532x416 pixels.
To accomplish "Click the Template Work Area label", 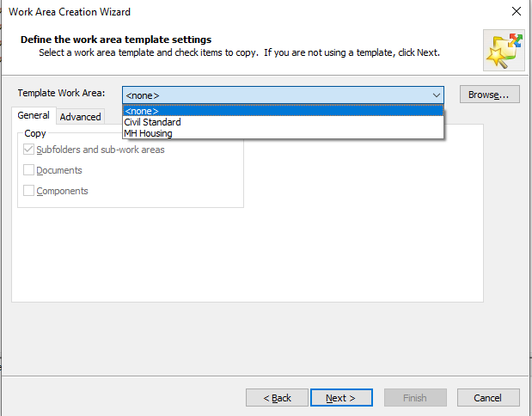I will pyautogui.click(x=61, y=93).
